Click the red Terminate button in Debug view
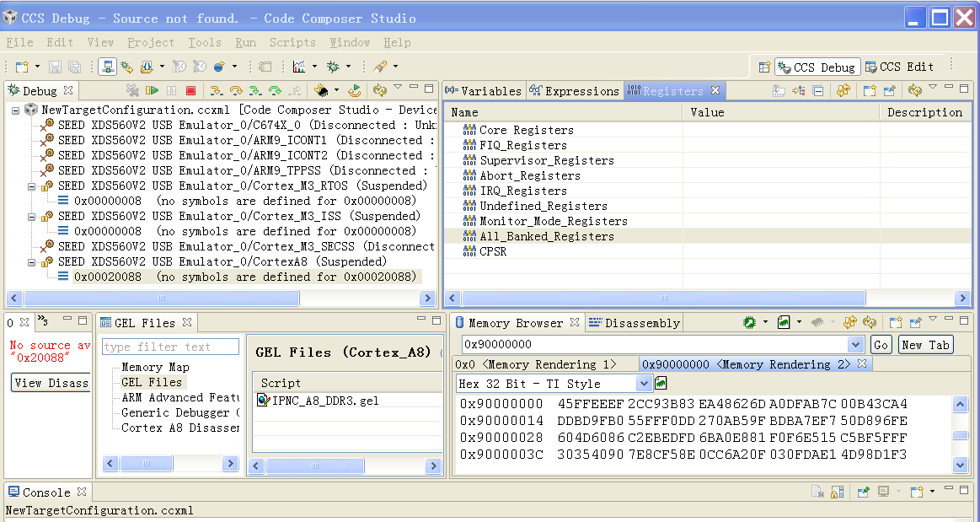The image size is (980, 522). coord(191,90)
